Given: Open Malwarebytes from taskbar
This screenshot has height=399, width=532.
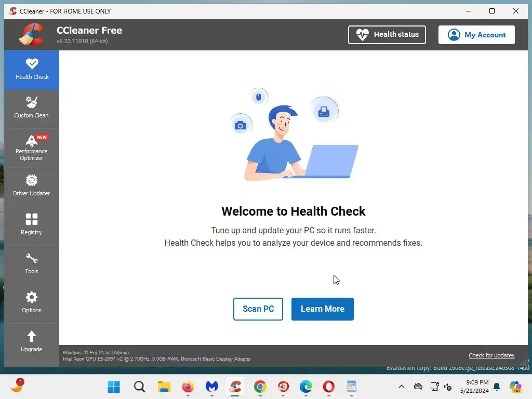Looking at the screenshot, I should click(212, 387).
